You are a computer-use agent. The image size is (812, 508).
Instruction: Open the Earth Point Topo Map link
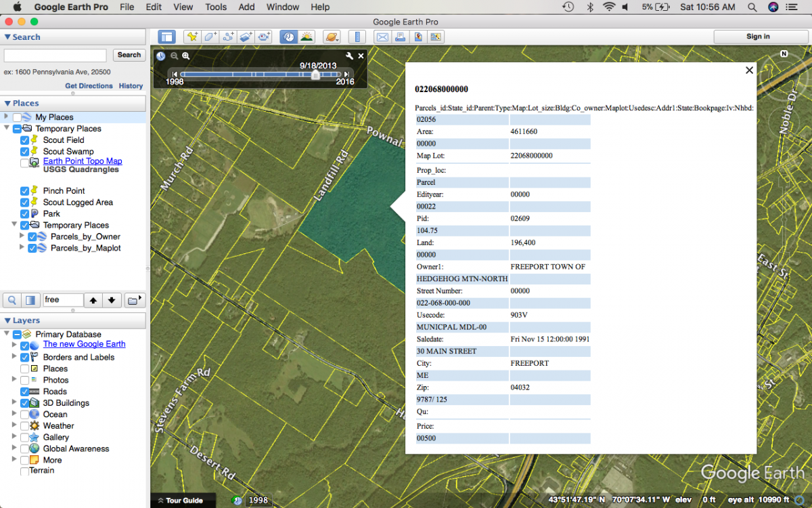click(x=83, y=161)
